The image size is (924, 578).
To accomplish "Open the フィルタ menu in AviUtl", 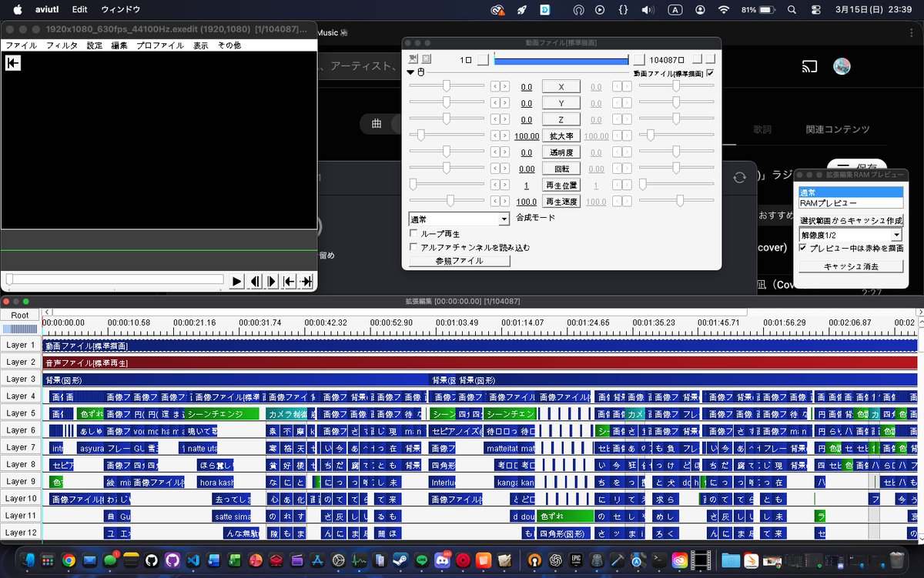I will [62, 45].
